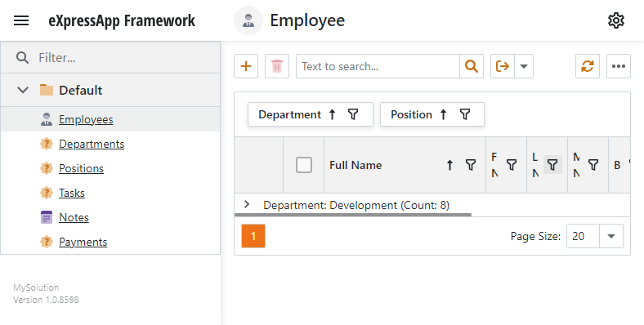This screenshot has width=644, height=325.
Task: Tick the select-all checkbox in grid header
Action: click(304, 165)
